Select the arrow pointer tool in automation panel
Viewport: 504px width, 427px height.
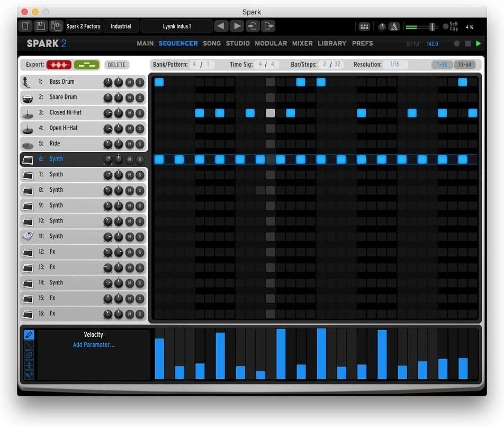click(29, 375)
